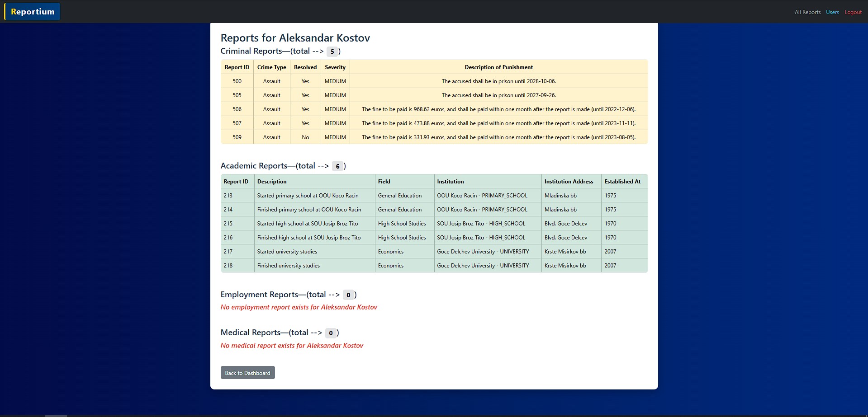Screen dimensions: 868x417
Task: Click the academic Description column header
Action: click(x=315, y=182)
